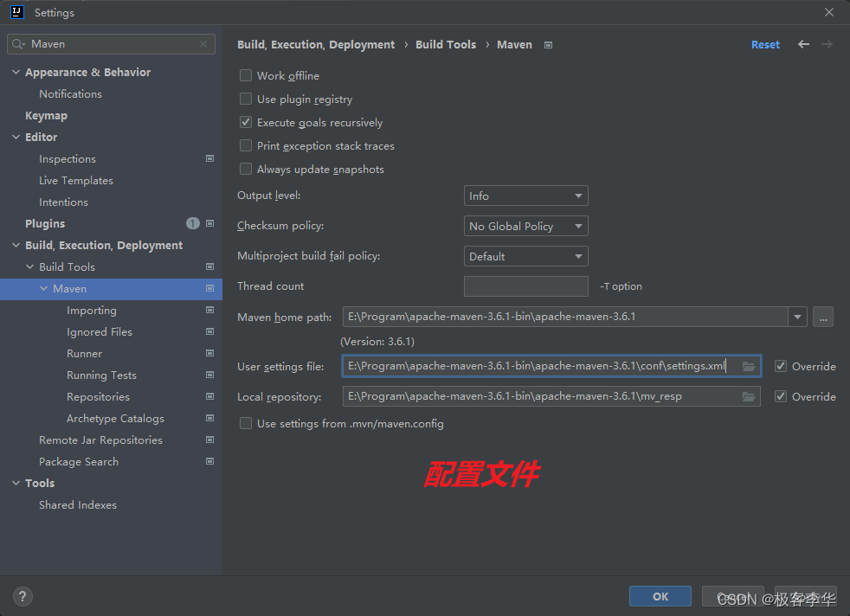Screen dimensions: 850x616
Task: Open the Maven home path dropdown arrow
Action: (x=797, y=317)
